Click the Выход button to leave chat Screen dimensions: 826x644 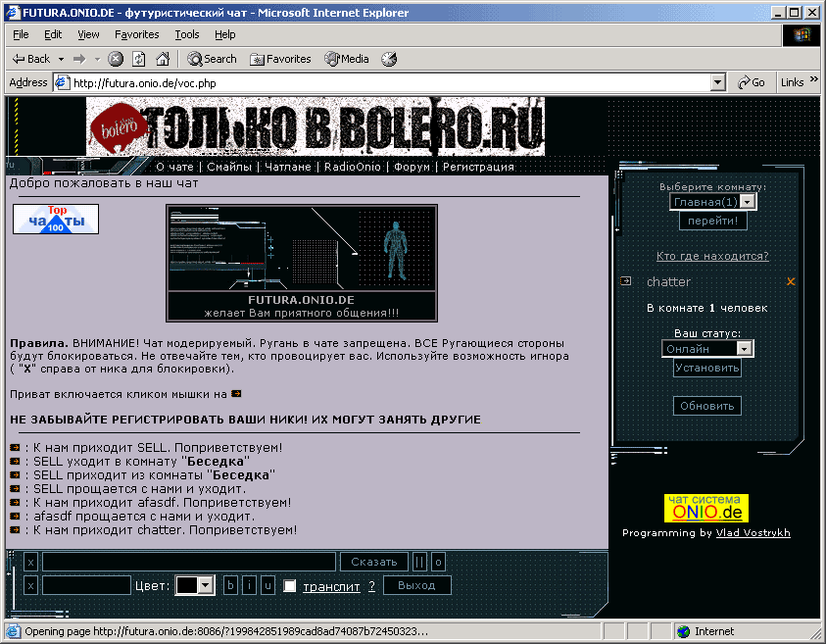416,585
